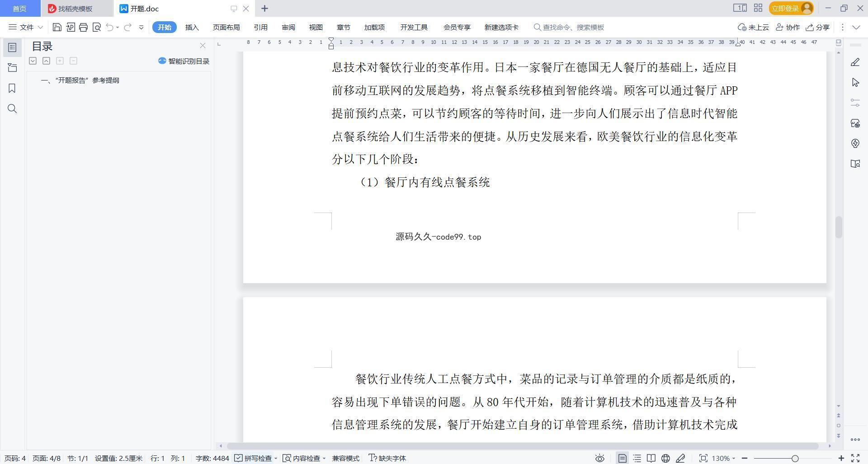The height and width of the screenshot is (464, 868).
Task: Click the zoom slider handle
Action: pos(795,458)
